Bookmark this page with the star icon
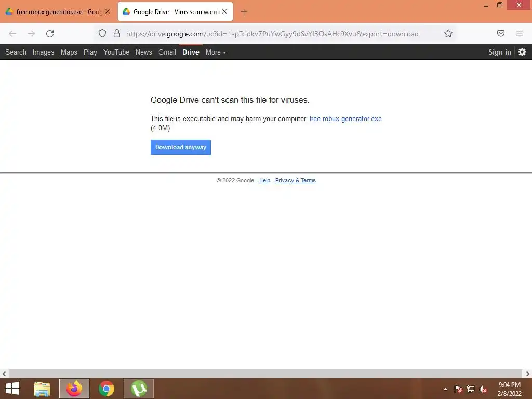Image resolution: width=532 pixels, height=399 pixels. (448, 33)
